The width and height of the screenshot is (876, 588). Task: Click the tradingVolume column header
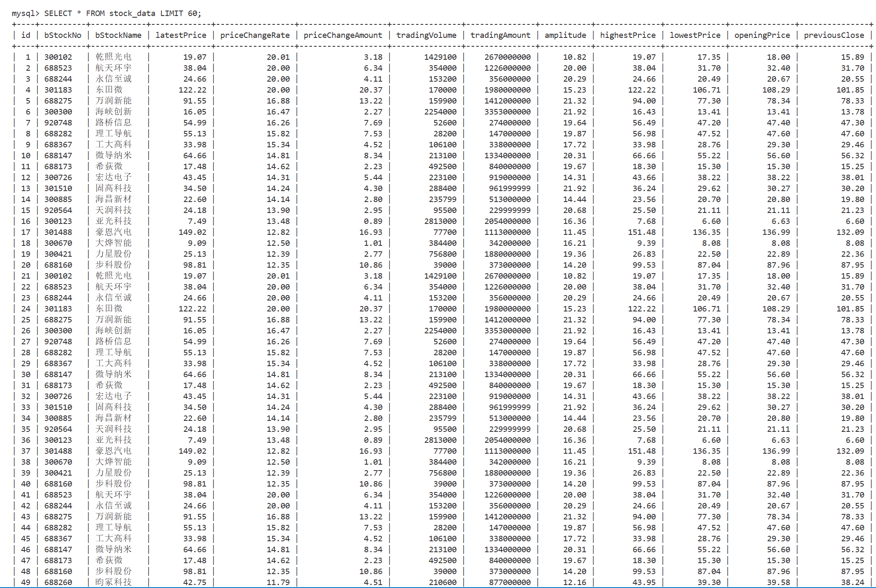click(426, 35)
